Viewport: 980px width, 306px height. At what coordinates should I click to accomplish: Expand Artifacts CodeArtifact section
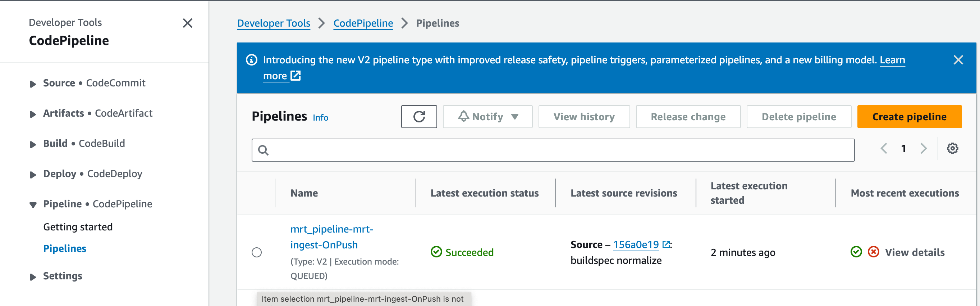33,114
